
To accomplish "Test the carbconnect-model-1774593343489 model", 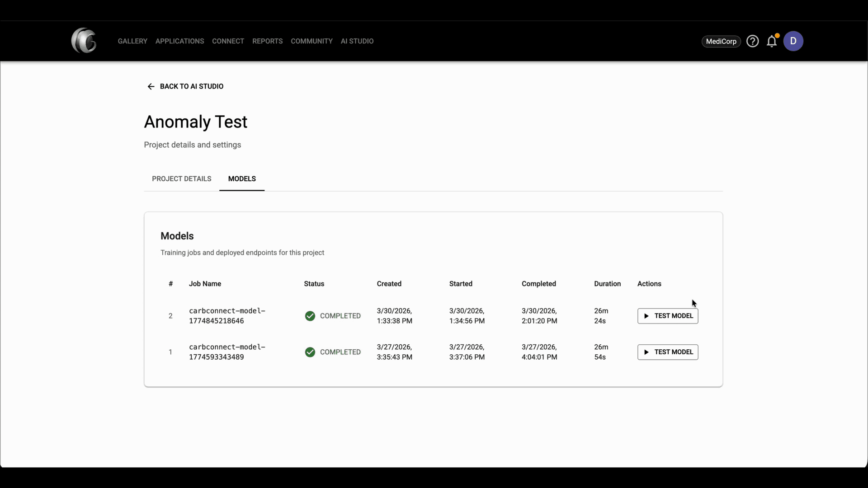I will coord(668,352).
